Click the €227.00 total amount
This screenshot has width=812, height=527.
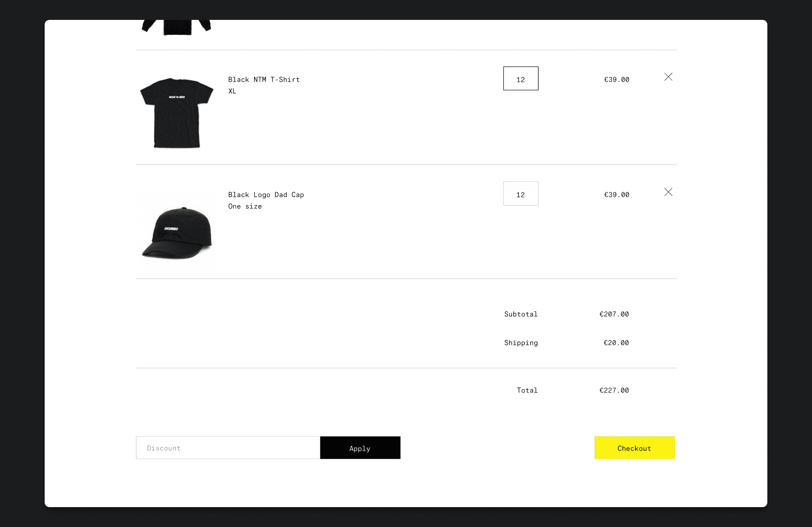(614, 390)
